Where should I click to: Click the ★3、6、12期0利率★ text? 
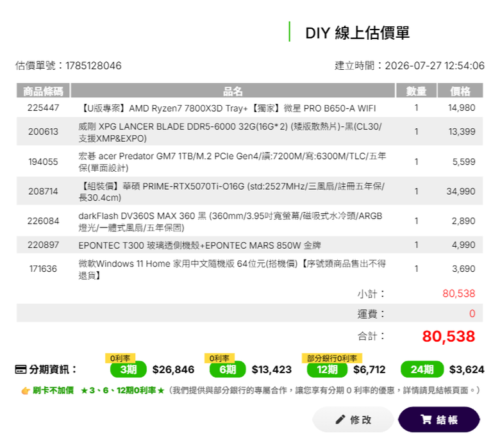[122, 390]
